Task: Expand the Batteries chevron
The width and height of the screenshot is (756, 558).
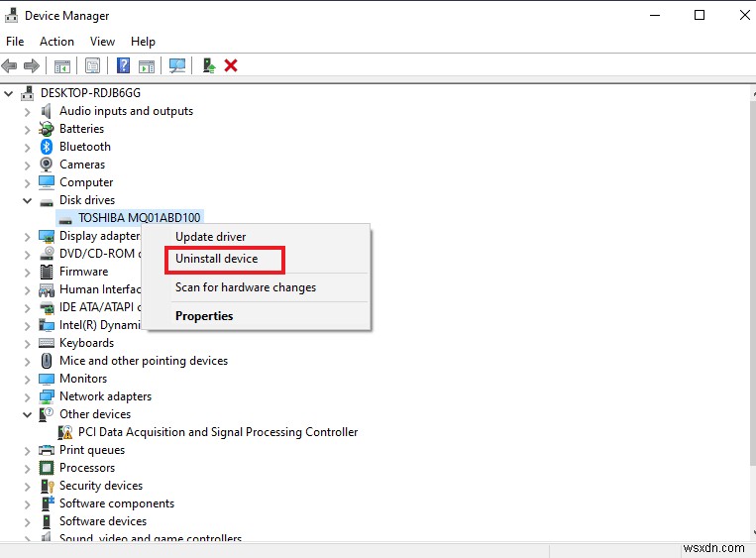Action: (27, 130)
